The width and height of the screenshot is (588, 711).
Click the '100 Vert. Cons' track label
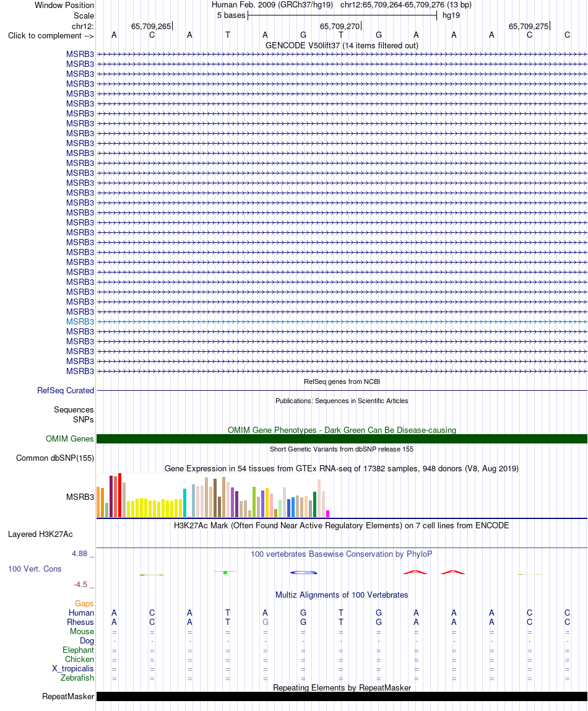35,569
